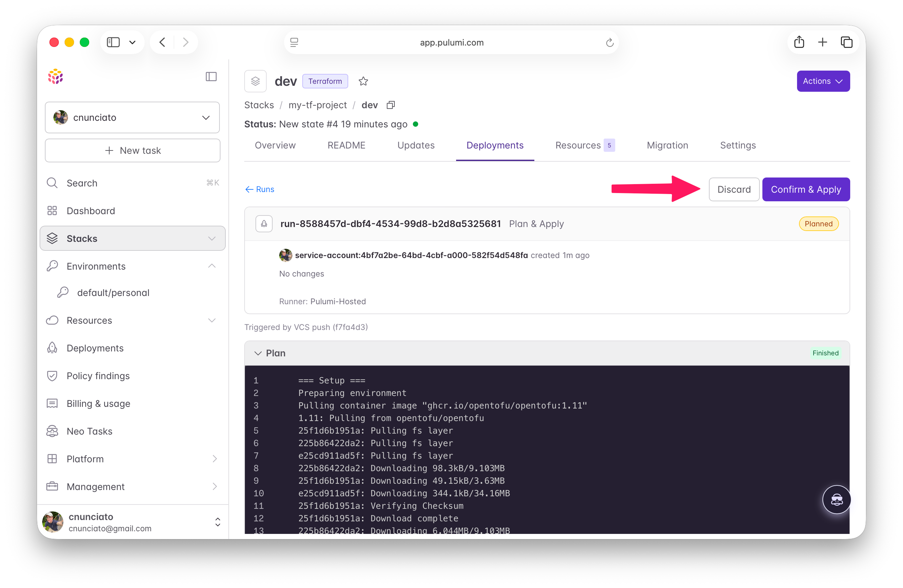Viewport: 903px width, 588px height.
Task: Click the Terraform badge
Action: [x=325, y=81]
